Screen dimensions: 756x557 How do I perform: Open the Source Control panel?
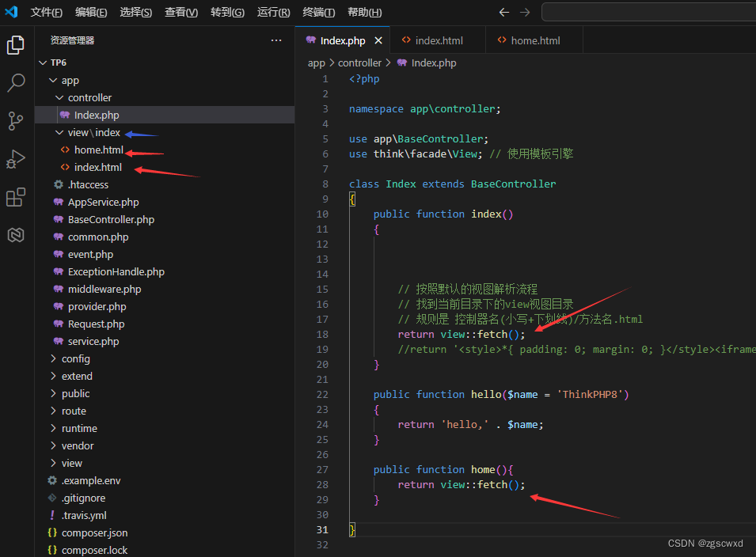(x=16, y=120)
